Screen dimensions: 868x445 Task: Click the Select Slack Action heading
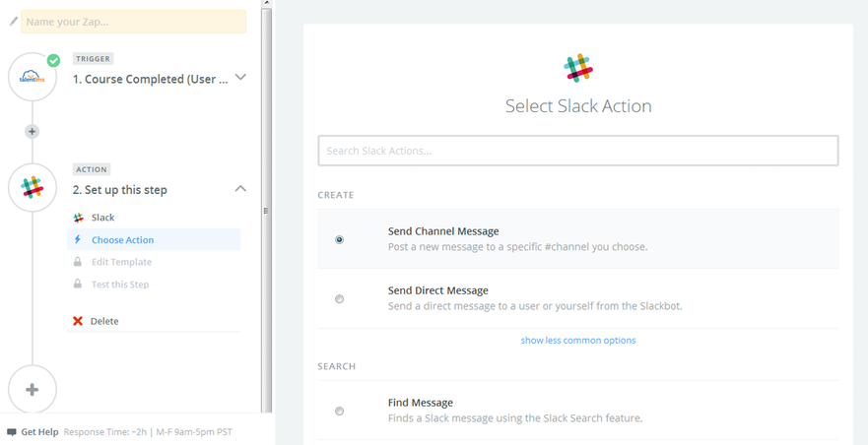point(578,105)
